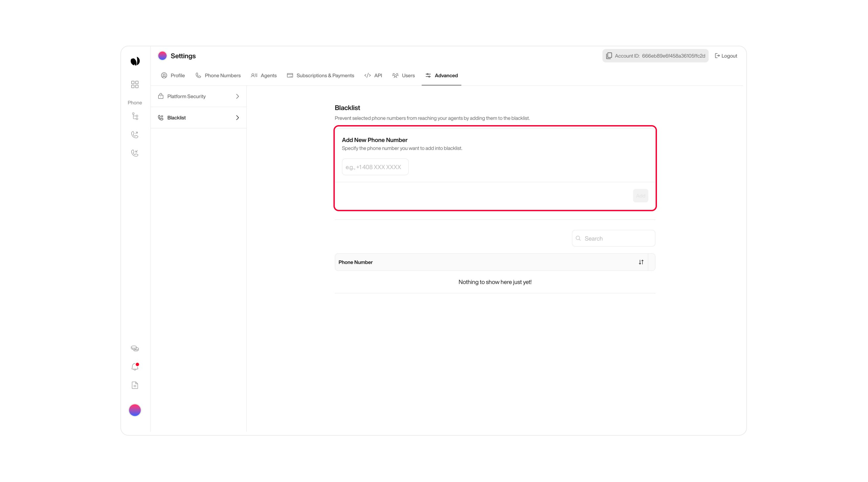868x482 pixels.
Task: Click the search magnifier in search box
Action: [578, 238]
